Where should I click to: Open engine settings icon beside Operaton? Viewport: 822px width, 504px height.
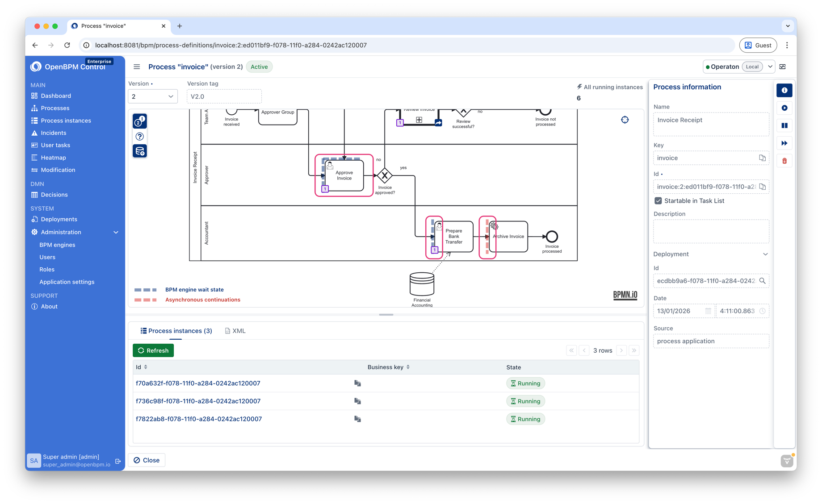(x=783, y=67)
